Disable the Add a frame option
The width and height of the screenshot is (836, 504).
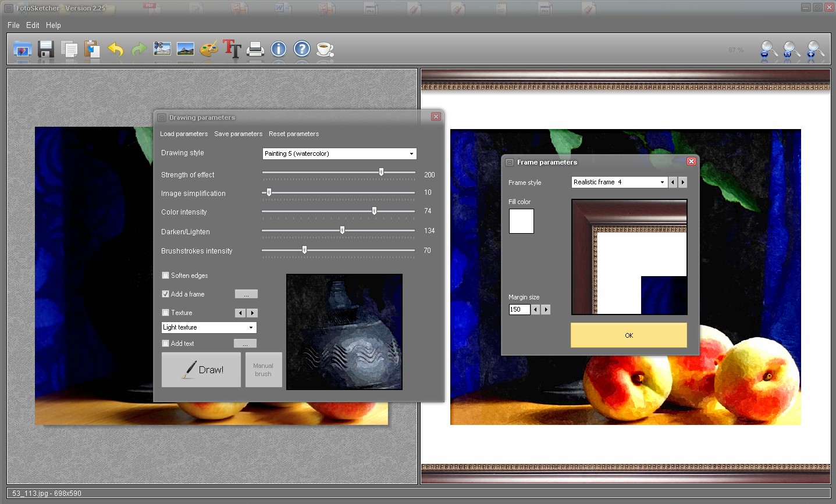(x=165, y=294)
